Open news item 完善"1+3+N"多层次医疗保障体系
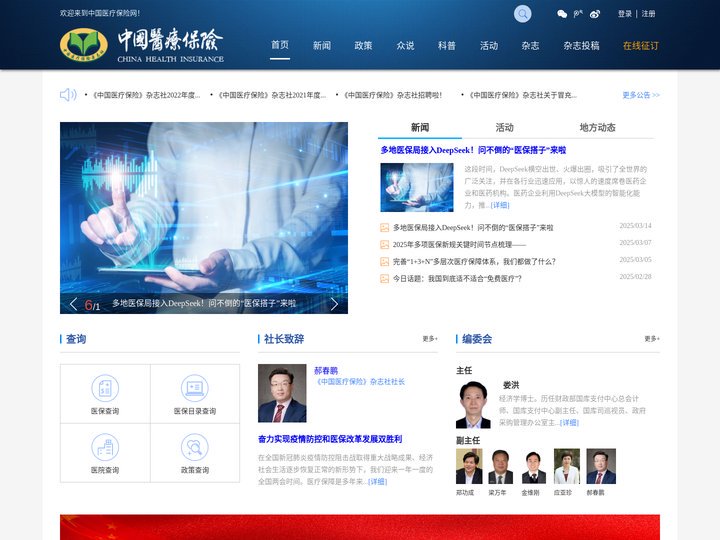 [474, 262]
